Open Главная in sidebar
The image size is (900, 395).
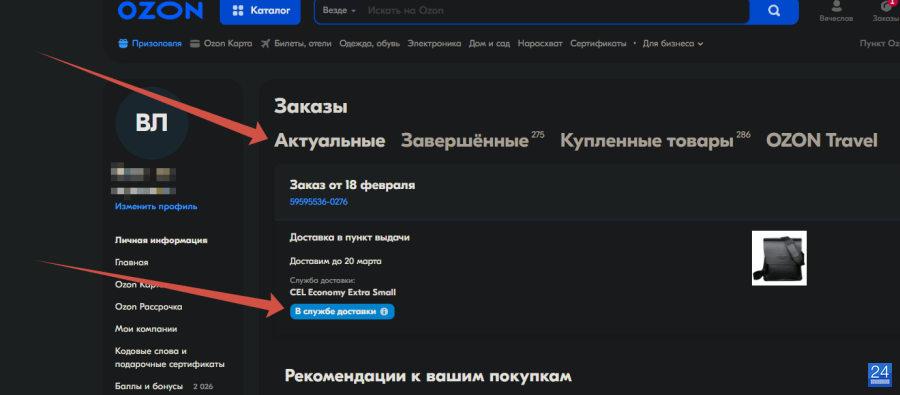131,262
